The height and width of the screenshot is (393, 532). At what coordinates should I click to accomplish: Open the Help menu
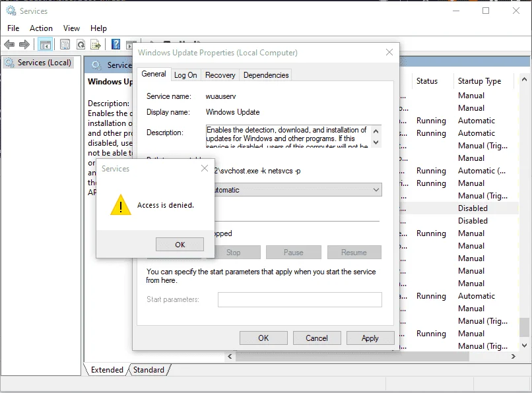click(98, 28)
